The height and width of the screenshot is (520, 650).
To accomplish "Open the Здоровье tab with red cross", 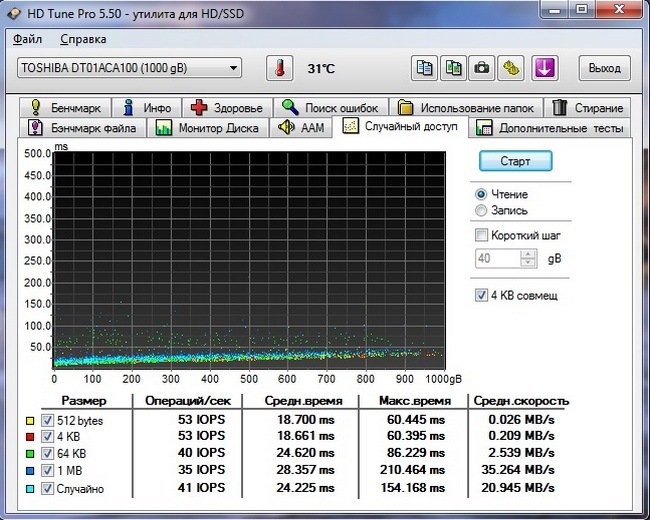I will [x=227, y=107].
